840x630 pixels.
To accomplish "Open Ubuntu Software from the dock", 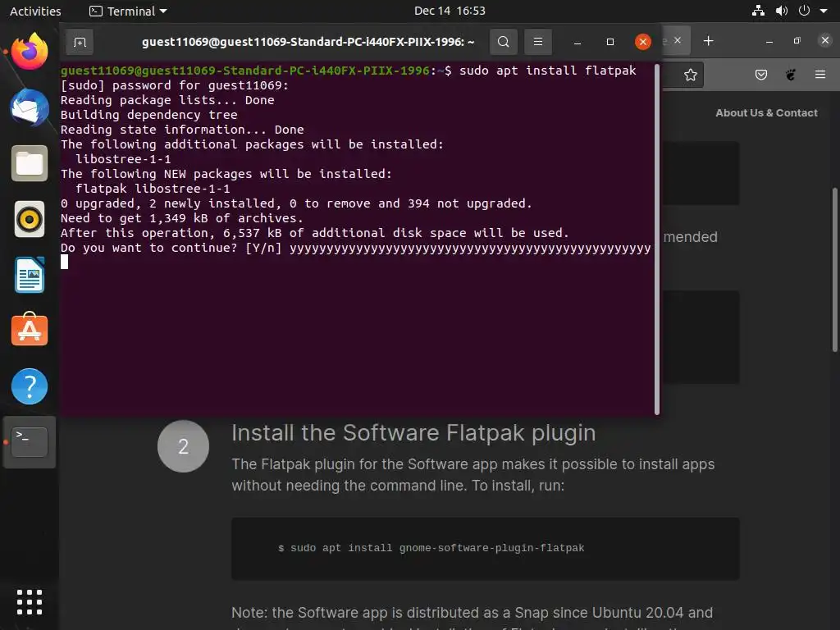I will click(x=30, y=330).
